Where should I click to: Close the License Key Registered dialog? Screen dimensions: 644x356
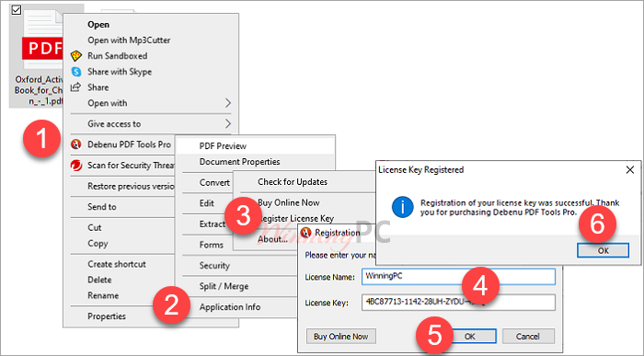point(630,169)
